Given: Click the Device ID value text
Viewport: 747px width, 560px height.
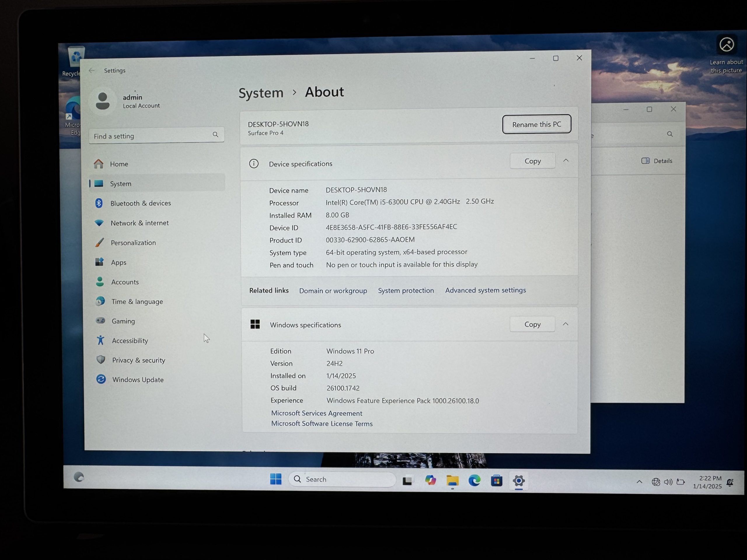Looking at the screenshot, I should [x=391, y=227].
